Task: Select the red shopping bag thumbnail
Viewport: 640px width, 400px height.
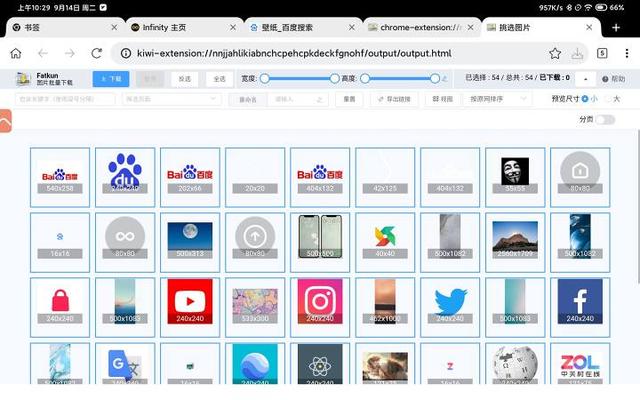Action: pyautogui.click(x=60, y=307)
